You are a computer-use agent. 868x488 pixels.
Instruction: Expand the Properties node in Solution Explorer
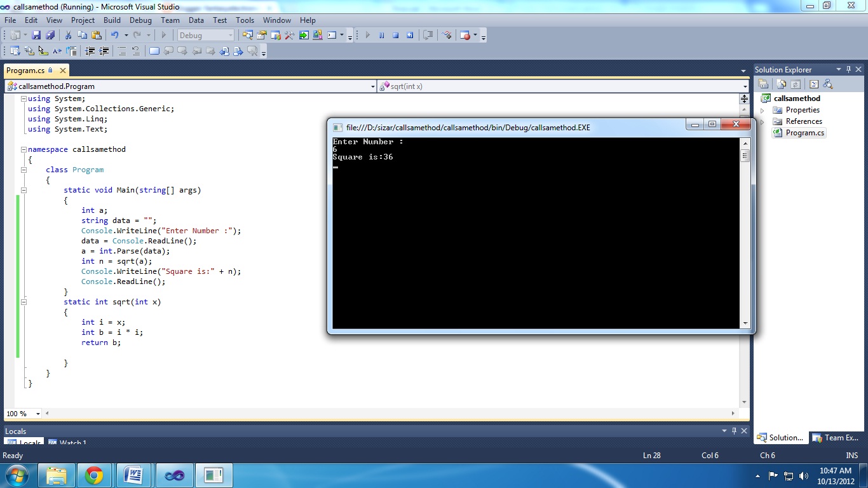763,110
